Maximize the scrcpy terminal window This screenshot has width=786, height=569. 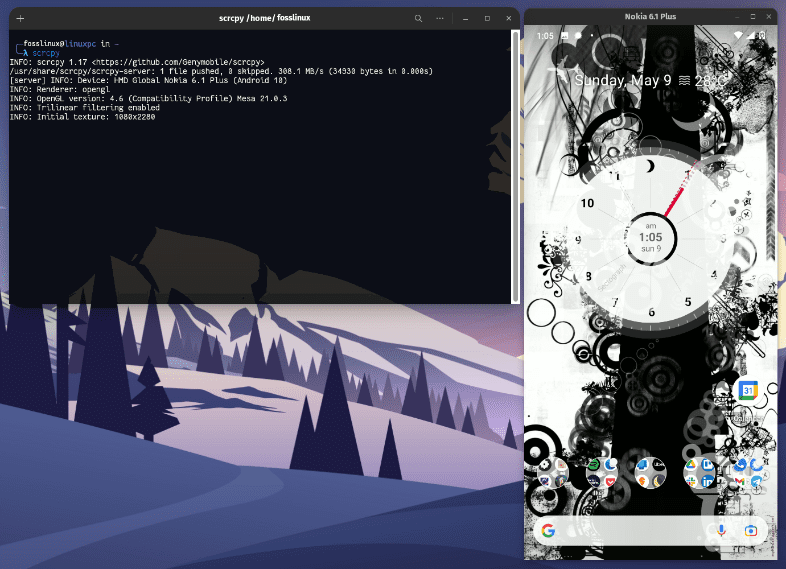(x=487, y=19)
